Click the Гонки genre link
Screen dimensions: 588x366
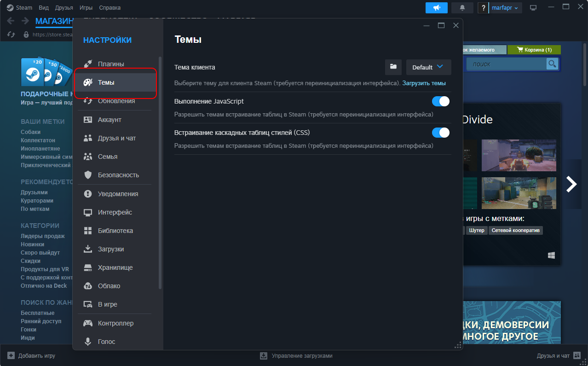tap(28, 330)
